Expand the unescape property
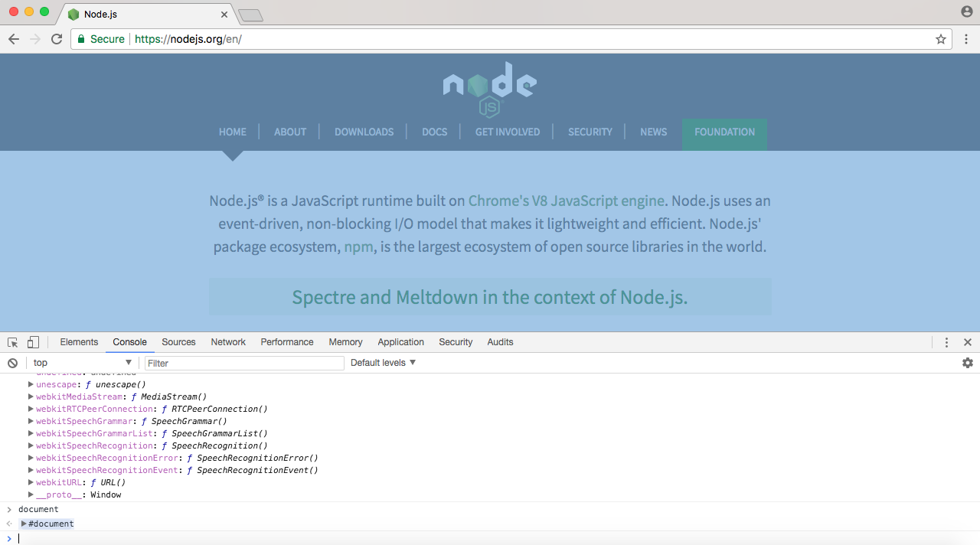 (x=31, y=384)
